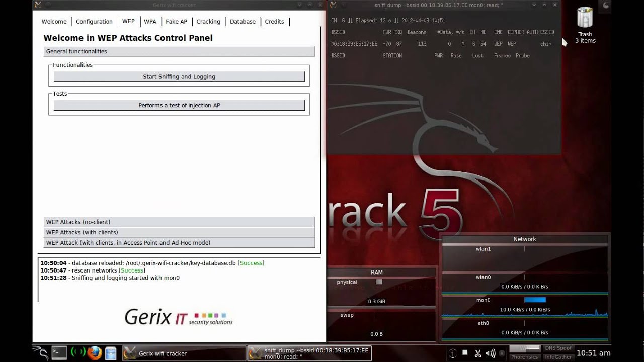Click BSSID 00:18:39:B5:17:EE in terminal
Viewport: 644px width, 362px height.
point(354,44)
